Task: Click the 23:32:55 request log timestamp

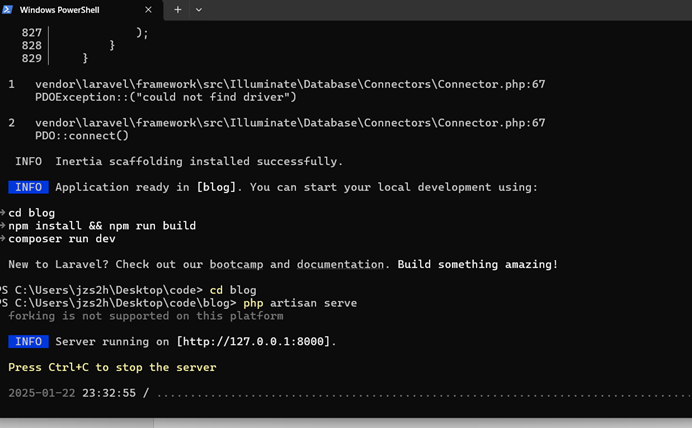Action: click(x=109, y=393)
